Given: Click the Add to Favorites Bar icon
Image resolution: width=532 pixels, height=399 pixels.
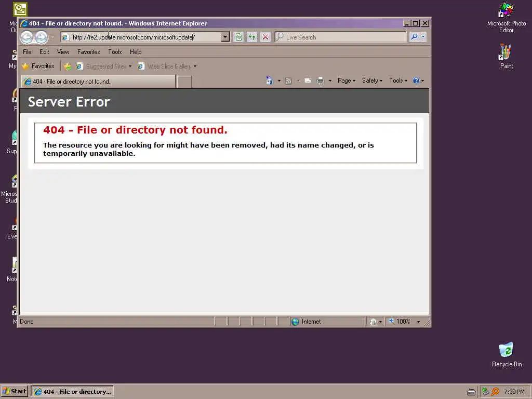Looking at the screenshot, I should 68,66.
